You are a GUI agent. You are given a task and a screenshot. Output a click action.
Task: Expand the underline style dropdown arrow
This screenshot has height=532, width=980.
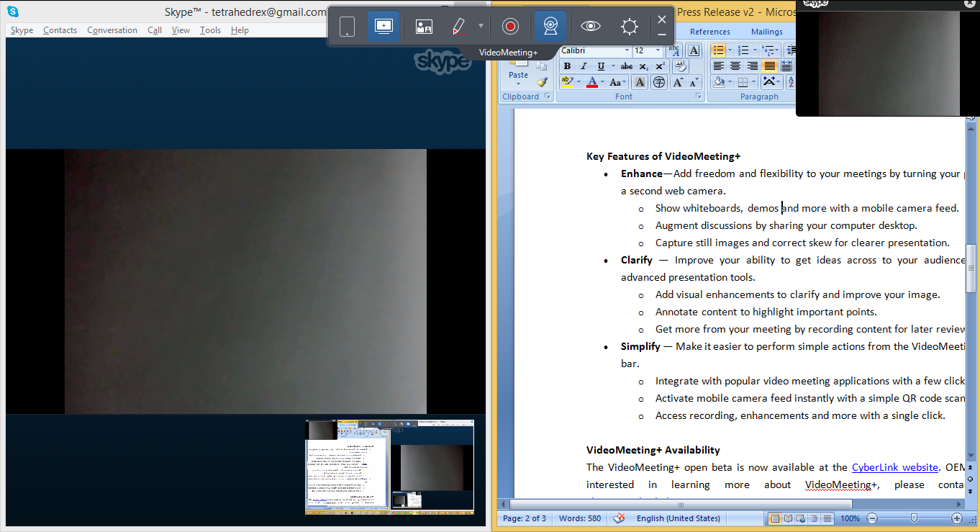[612, 66]
